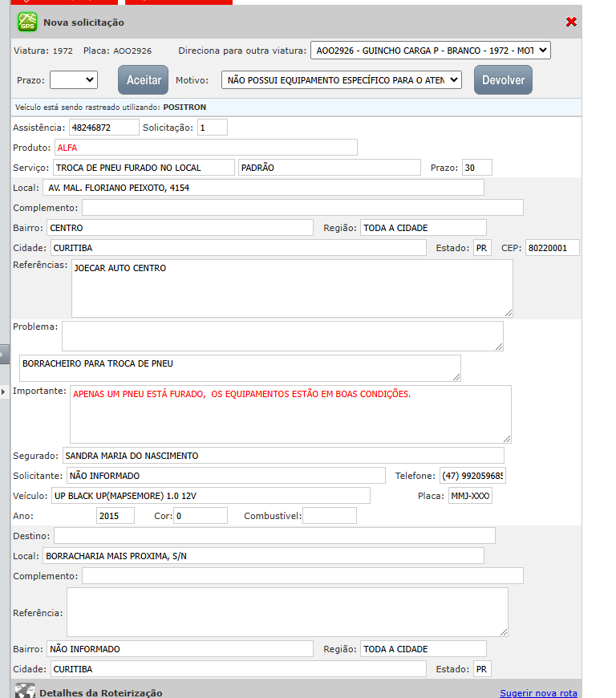Click the empty Destino field
Image resolution: width=616 pixels, height=698 pixels.
coord(274,535)
